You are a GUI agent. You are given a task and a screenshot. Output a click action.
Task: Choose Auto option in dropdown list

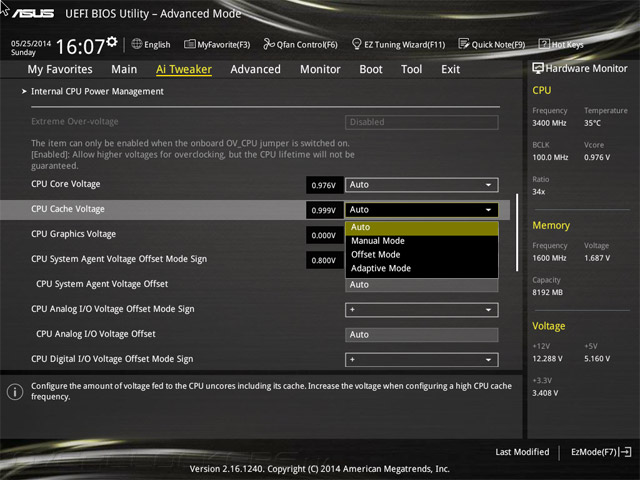click(422, 227)
